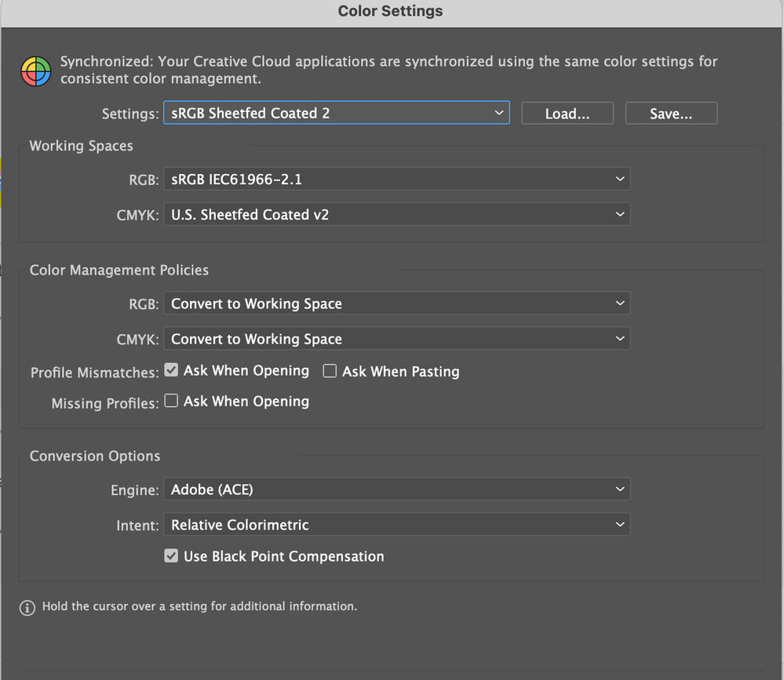
Task: Expand the CMYK color management policy dropdown
Action: (x=396, y=339)
